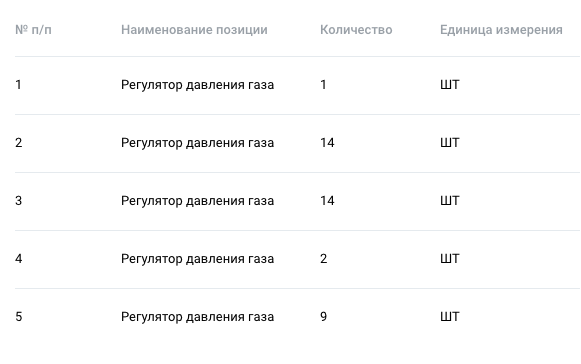
Task: Click Регулятор давления газа in fifth row
Action: (197, 317)
